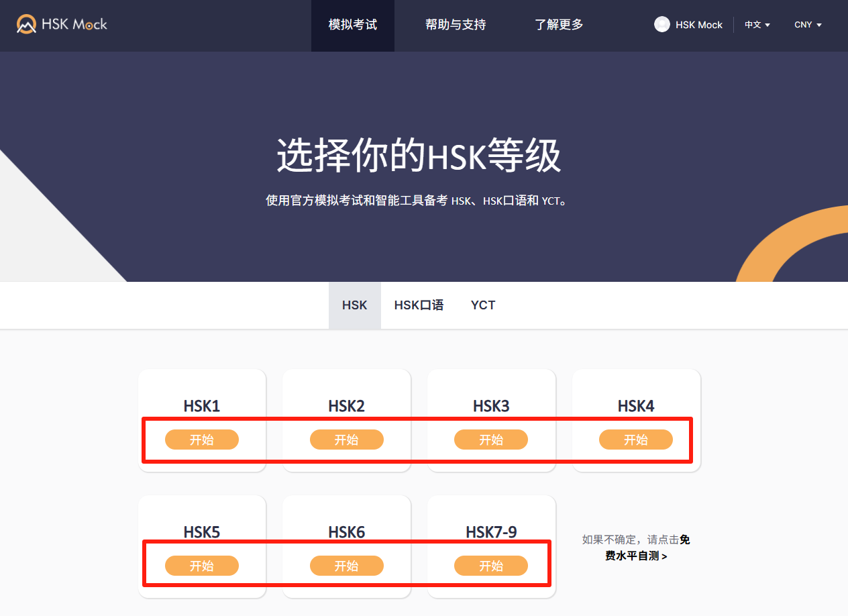Click the 选择你的HSK等级 heading
Image resolution: width=848 pixels, height=616 pixels.
click(x=419, y=156)
